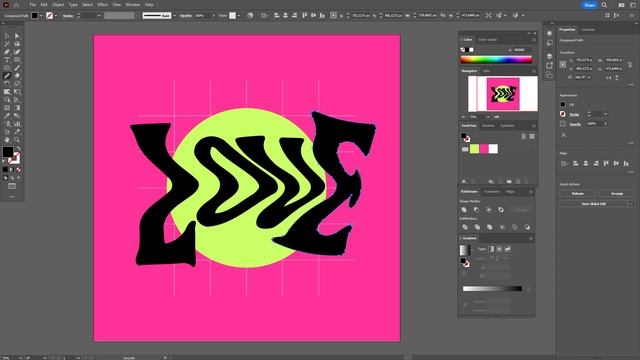Viewport: 640px width, 360px height.
Task: Switch to the Libraries tab
Action: pyautogui.click(x=588, y=29)
